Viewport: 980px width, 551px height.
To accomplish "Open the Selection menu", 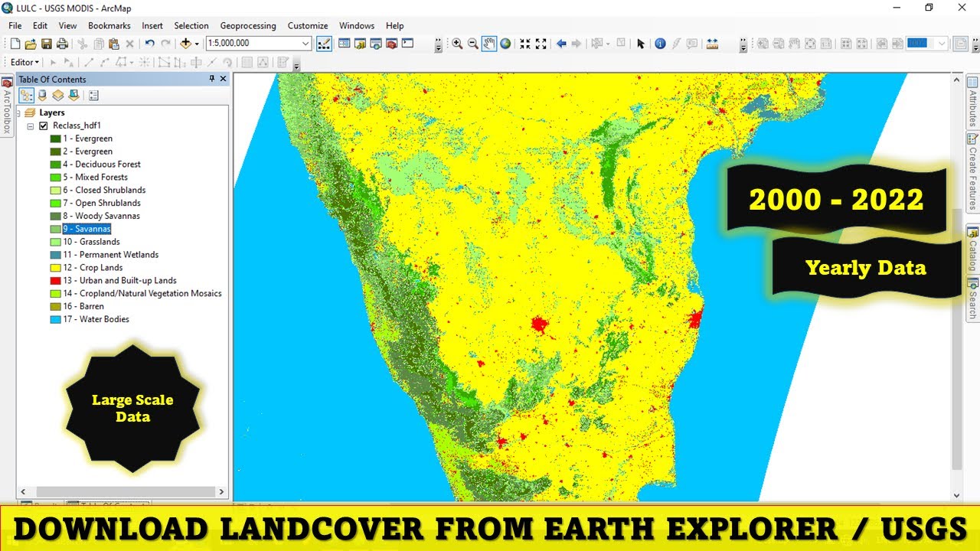I will pos(191,25).
